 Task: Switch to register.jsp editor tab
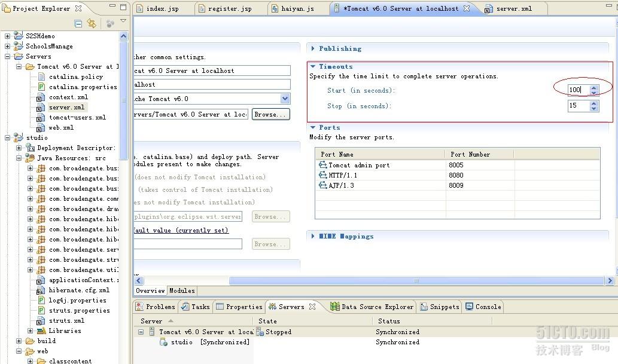(x=229, y=8)
